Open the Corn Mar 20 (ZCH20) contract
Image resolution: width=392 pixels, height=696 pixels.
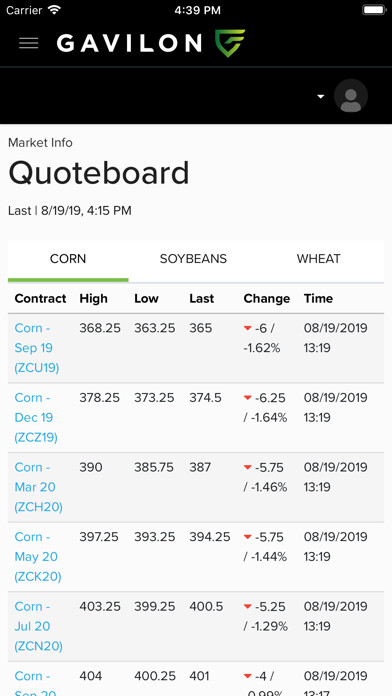[x=39, y=487]
